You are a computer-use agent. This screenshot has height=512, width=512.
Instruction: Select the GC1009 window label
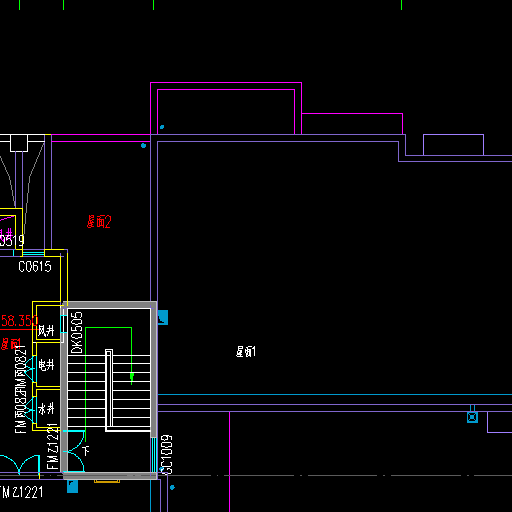tap(167, 454)
